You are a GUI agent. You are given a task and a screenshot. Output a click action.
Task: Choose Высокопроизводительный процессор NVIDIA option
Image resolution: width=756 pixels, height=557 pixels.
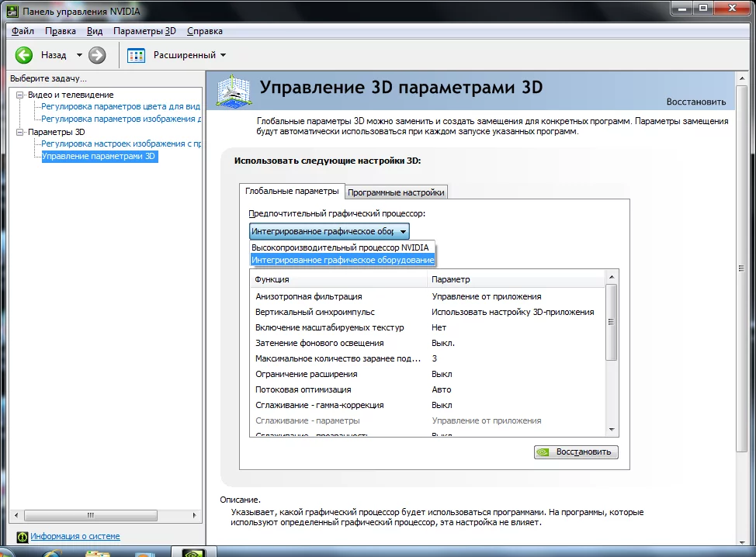[x=342, y=247]
